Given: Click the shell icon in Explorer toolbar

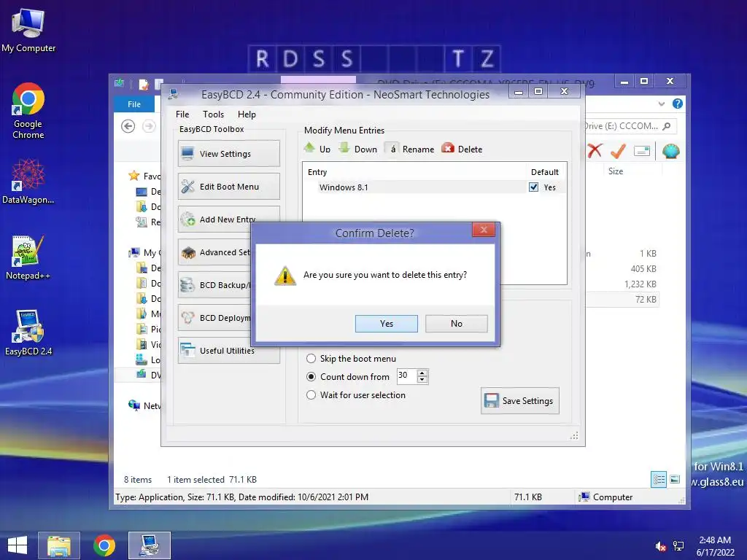Looking at the screenshot, I should coord(671,151).
